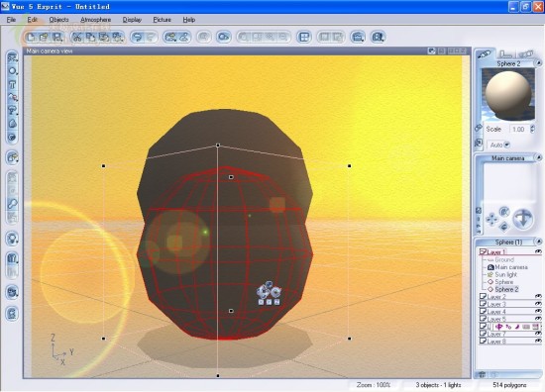Toggle the four-views layout icon
This screenshot has height=392, width=545.
pyautogui.click(x=304, y=37)
